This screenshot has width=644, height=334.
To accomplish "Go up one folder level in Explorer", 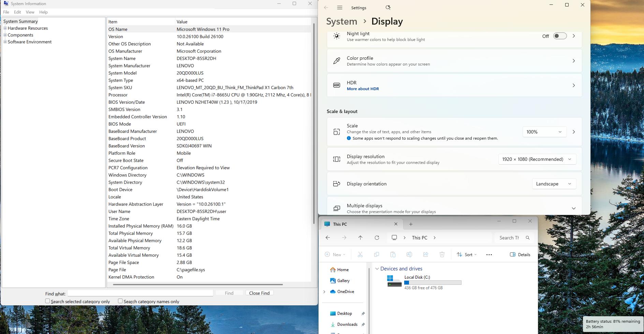I will pos(360,238).
